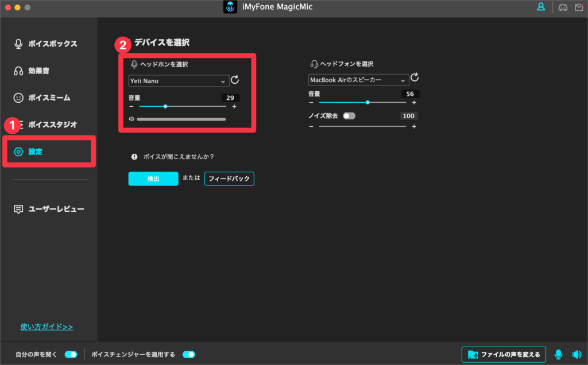Disable ボイスチェンジャーを適用する
This screenshot has height=365, width=588.
(189, 355)
